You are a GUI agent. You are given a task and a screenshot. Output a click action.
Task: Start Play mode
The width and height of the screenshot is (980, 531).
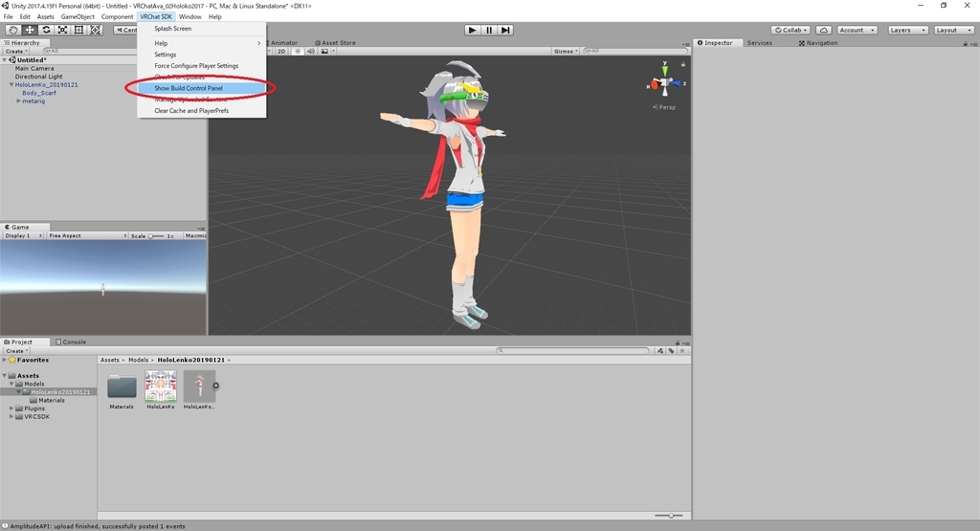473,30
